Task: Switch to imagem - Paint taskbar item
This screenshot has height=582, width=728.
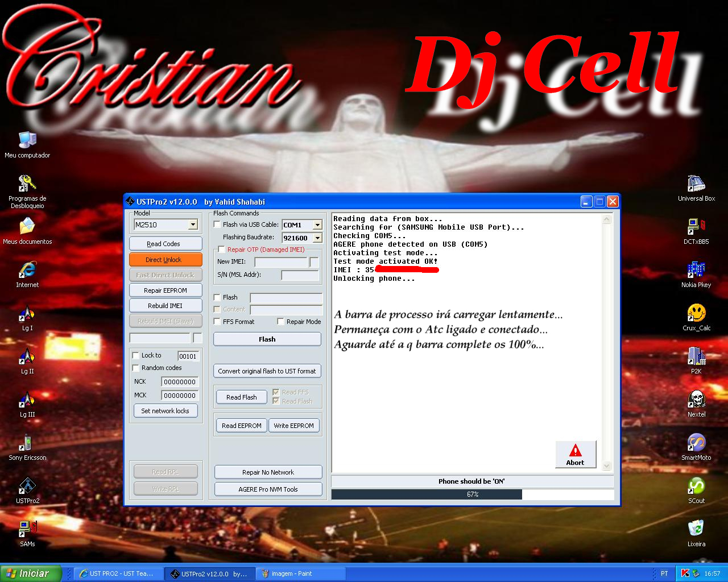Action: click(x=300, y=573)
